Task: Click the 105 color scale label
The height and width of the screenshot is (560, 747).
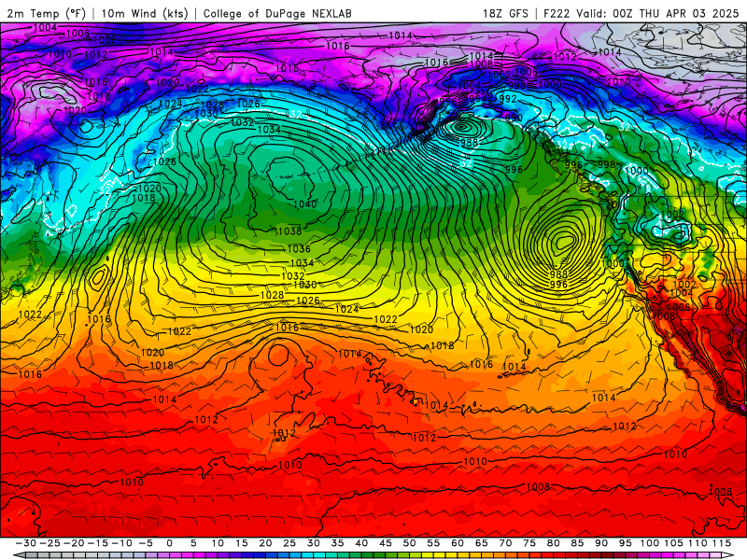Action: pos(673,543)
